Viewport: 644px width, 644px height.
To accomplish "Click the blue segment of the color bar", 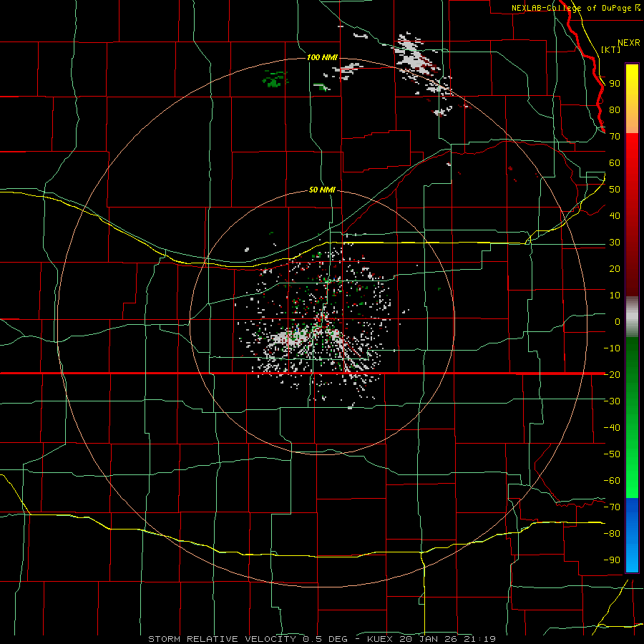I will click(632, 535).
